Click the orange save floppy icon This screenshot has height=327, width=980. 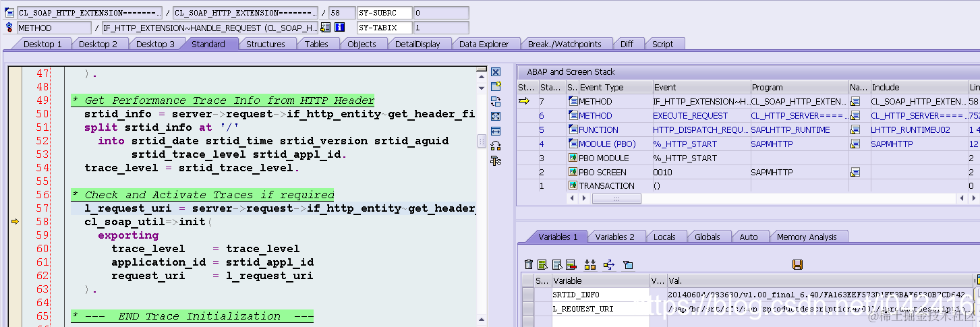[x=797, y=265]
